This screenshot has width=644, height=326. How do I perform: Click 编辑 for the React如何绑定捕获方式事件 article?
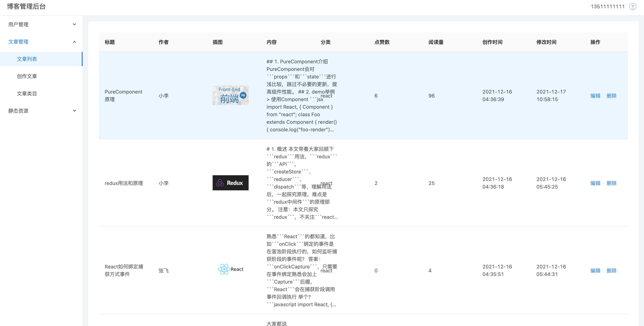tap(595, 271)
